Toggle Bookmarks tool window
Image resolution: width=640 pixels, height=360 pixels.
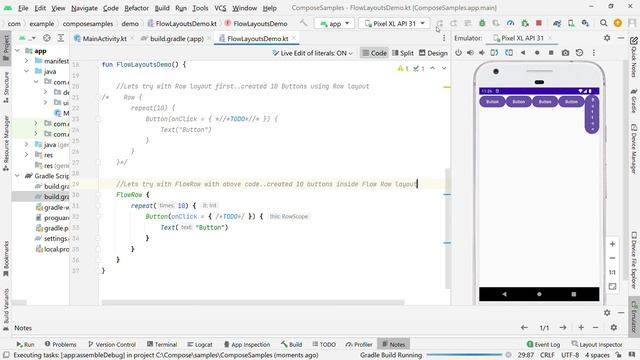[x=6, y=258]
